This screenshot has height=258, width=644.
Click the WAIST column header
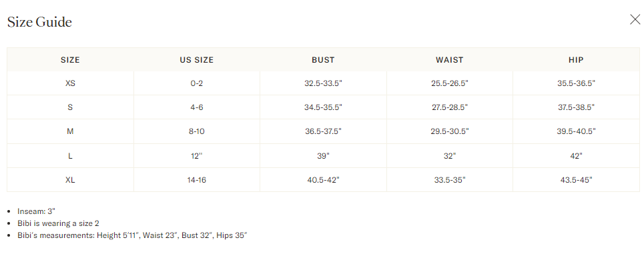450,60
